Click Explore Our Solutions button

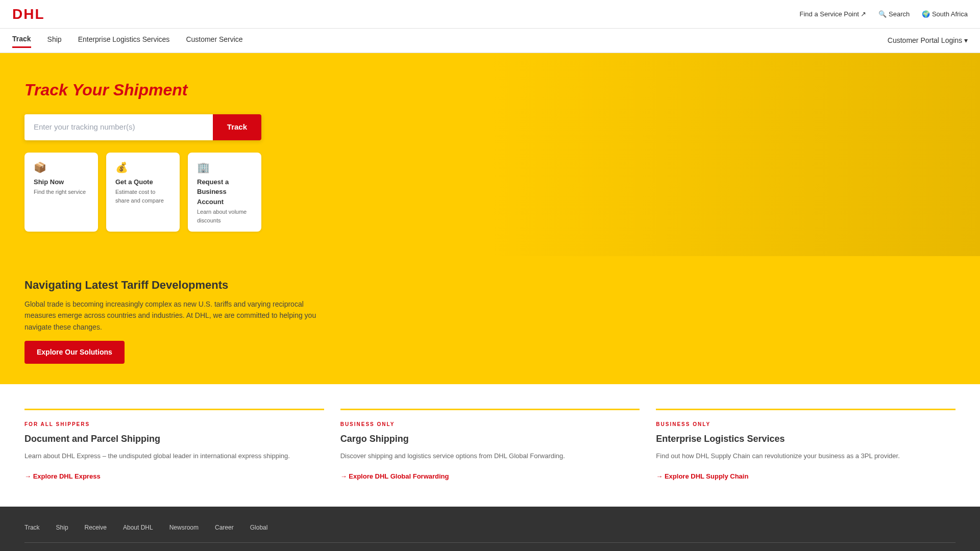(75, 352)
